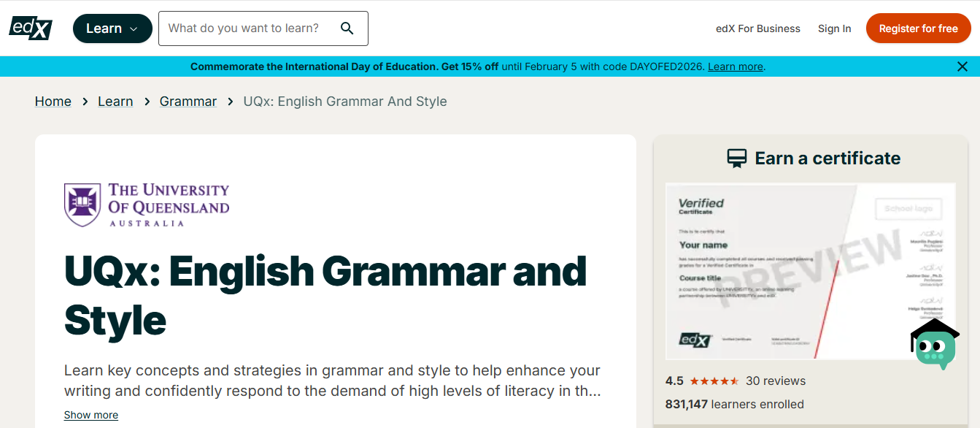This screenshot has height=428, width=980.
Task: Click the small edX logo on certificate preview
Action: pos(694,340)
